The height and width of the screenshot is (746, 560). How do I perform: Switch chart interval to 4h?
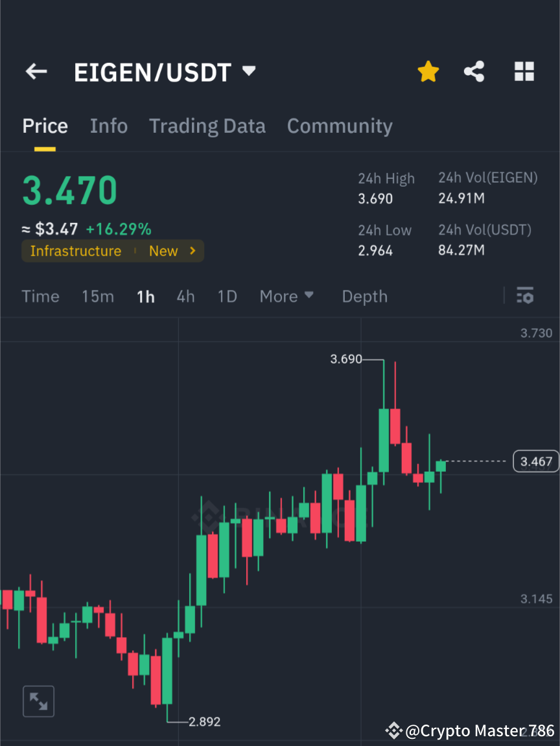[185, 296]
